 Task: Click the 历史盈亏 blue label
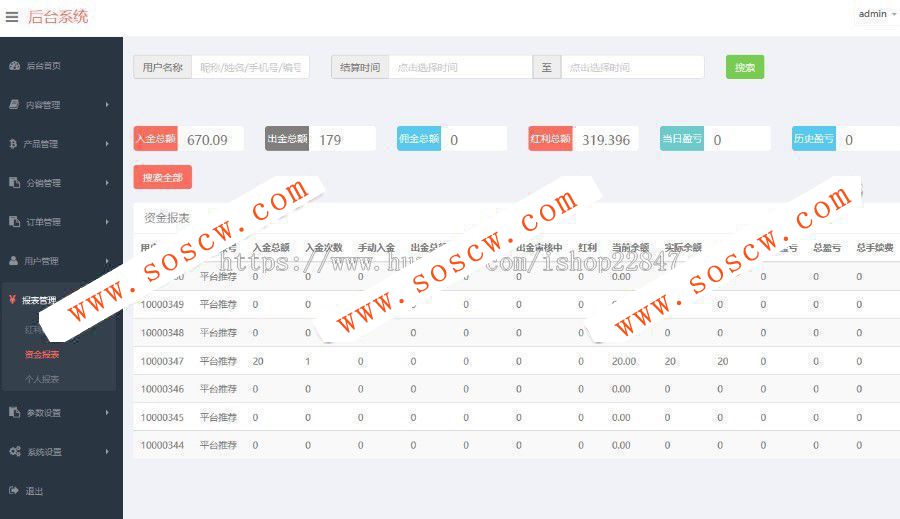click(x=814, y=139)
